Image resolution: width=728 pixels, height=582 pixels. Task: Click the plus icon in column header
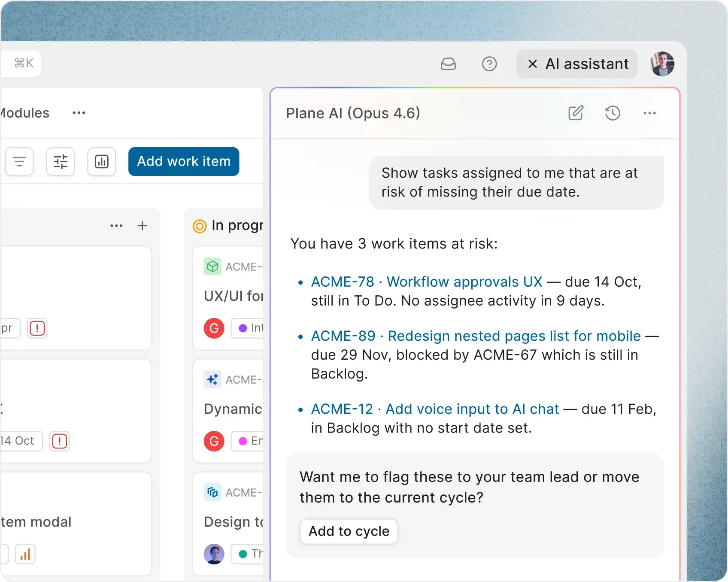pos(142,226)
